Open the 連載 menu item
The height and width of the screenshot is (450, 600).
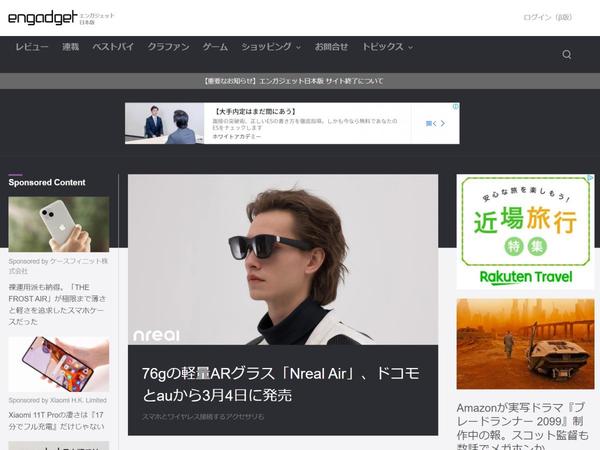coord(70,47)
